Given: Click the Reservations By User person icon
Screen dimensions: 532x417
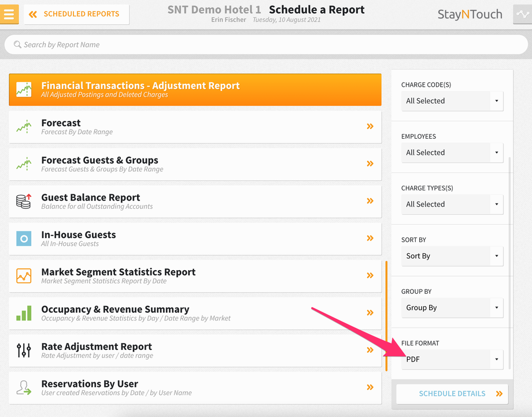Looking at the screenshot, I should point(24,388).
